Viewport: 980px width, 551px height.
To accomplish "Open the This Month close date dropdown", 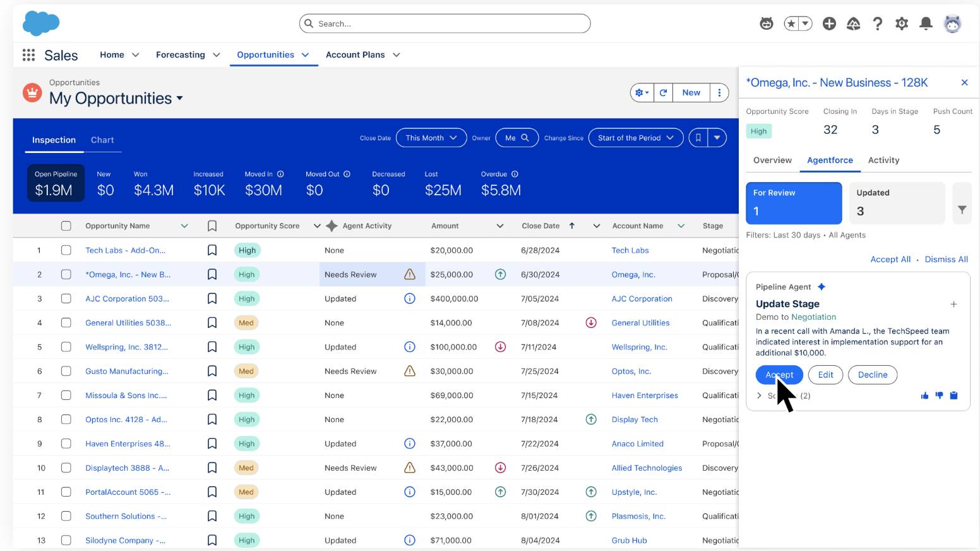I will tap(431, 138).
